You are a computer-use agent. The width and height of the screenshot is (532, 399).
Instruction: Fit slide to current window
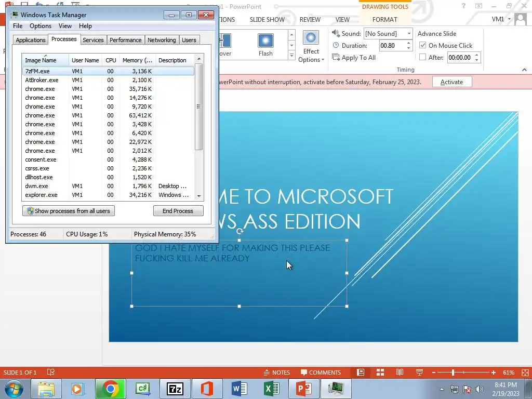(x=525, y=372)
